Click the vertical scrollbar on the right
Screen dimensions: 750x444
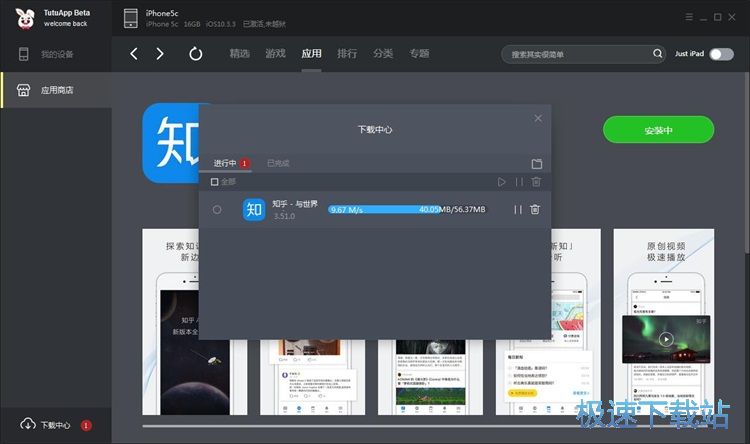(747, 163)
